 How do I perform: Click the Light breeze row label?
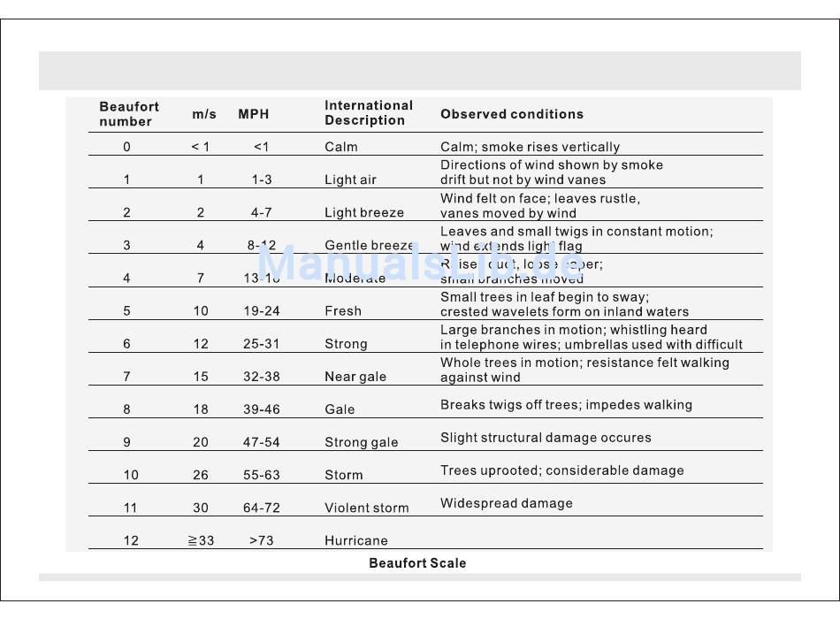pyautogui.click(x=364, y=213)
